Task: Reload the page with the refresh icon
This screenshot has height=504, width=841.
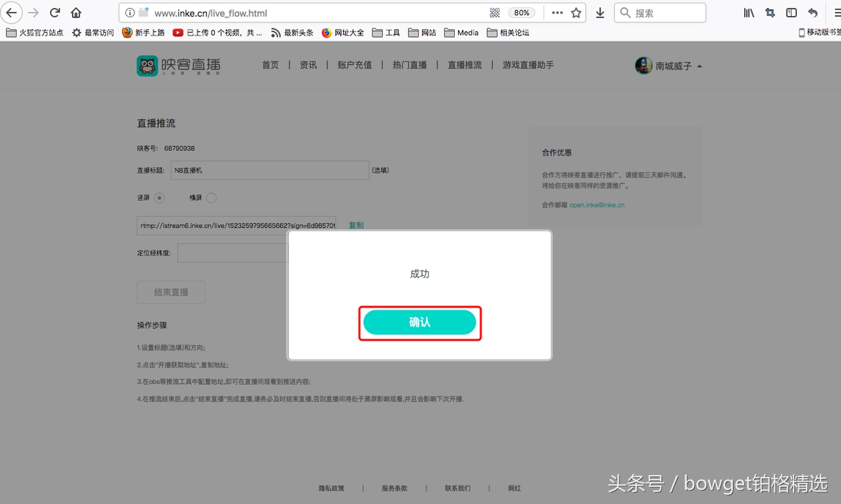Action: pos(55,12)
